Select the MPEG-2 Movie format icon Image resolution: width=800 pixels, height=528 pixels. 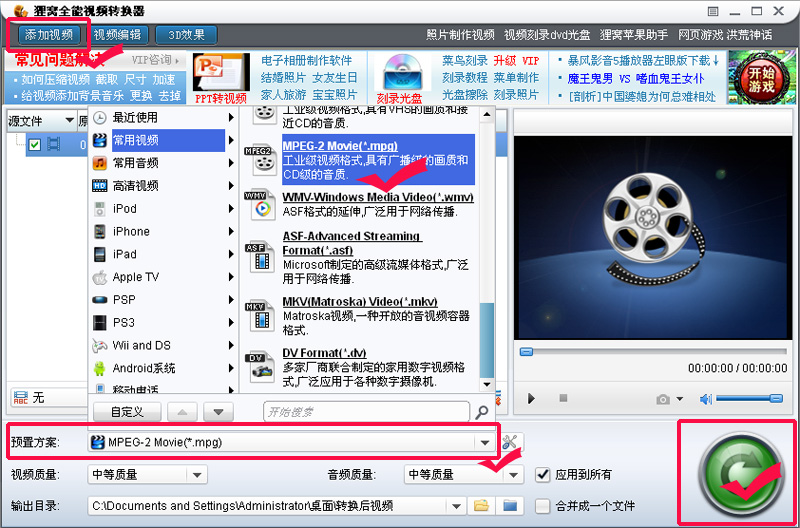(261, 159)
